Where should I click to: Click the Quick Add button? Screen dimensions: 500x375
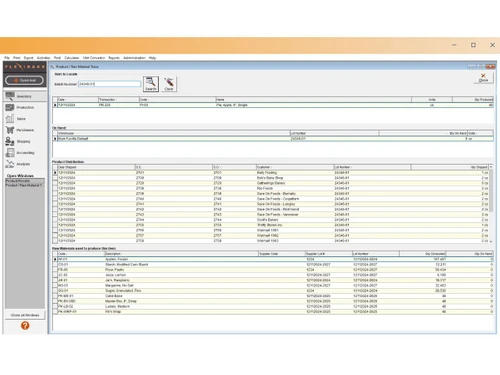(24, 80)
